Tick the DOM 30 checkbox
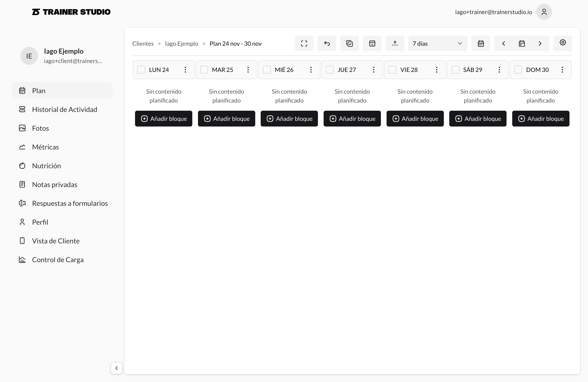The width and height of the screenshot is (588, 382). pyautogui.click(x=518, y=70)
